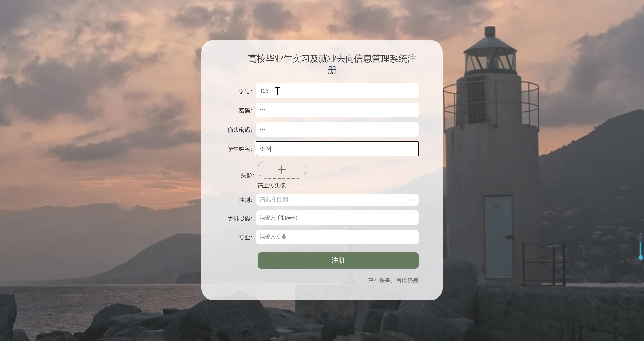Follow the 已有账号，直接登录 link
This screenshot has height=341, width=644.
[x=393, y=281]
